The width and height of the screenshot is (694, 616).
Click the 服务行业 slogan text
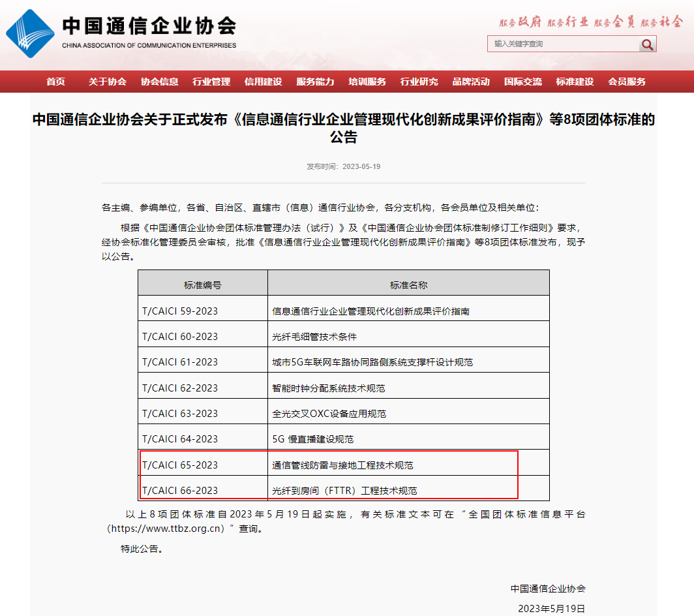(x=568, y=22)
